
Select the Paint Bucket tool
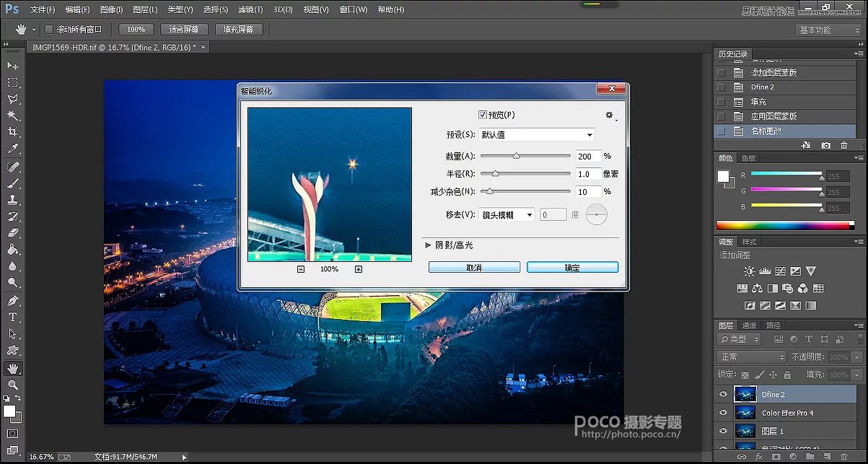point(13,249)
